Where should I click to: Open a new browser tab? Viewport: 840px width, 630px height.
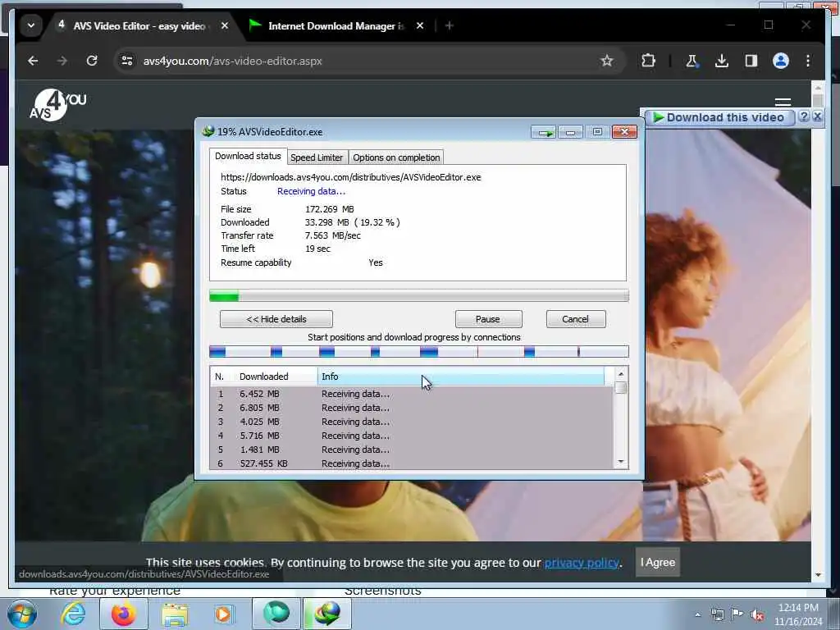tap(449, 25)
